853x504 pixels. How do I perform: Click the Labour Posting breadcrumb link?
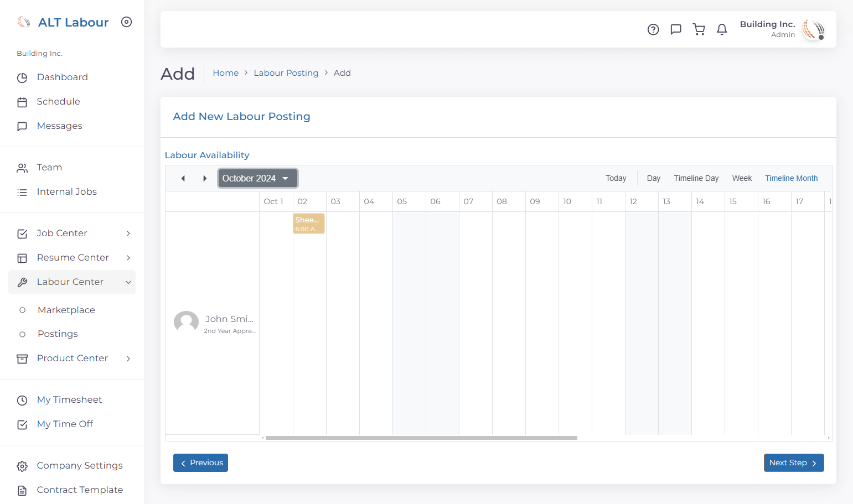click(x=286, y=73)
